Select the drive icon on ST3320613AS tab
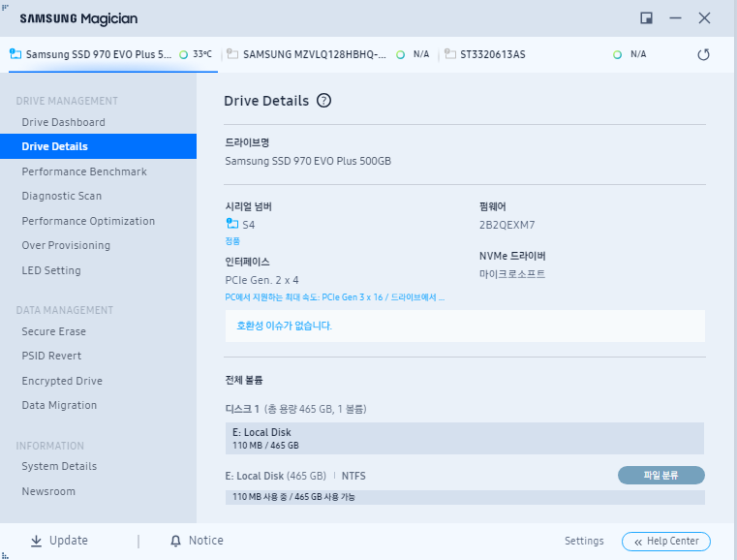 click(x=449, y=54)
